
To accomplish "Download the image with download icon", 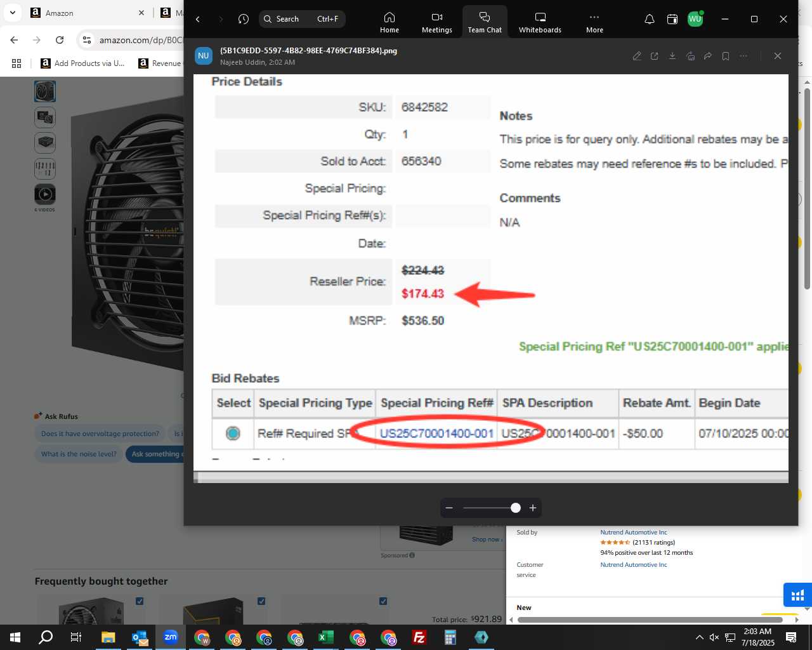I will click(x=672, y=56).
